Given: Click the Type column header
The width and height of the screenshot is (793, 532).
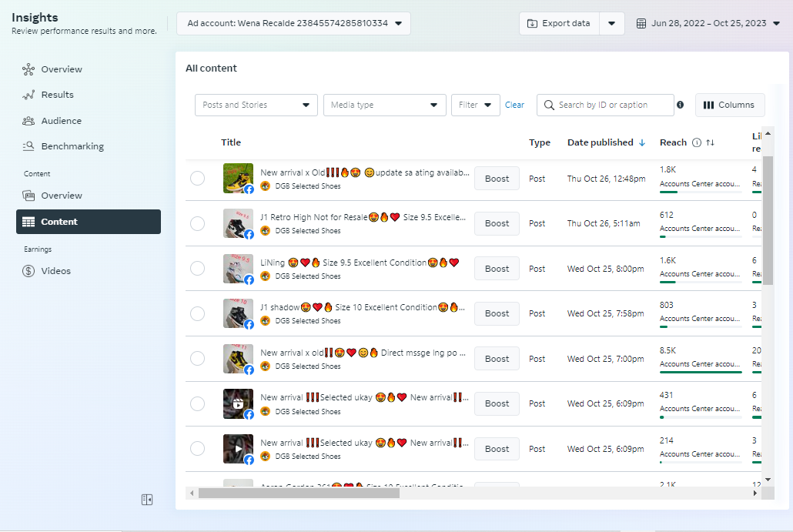Looking at the screenshot, I should (539, 142).
